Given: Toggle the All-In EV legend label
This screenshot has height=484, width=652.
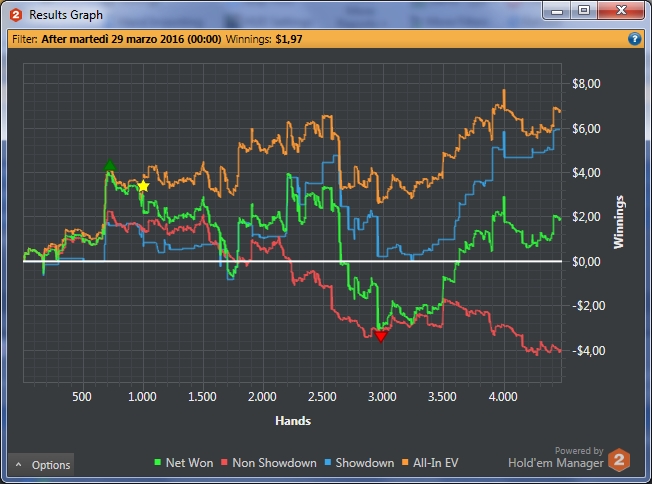Looking at the screenshot, I should (x=435, y=463).
